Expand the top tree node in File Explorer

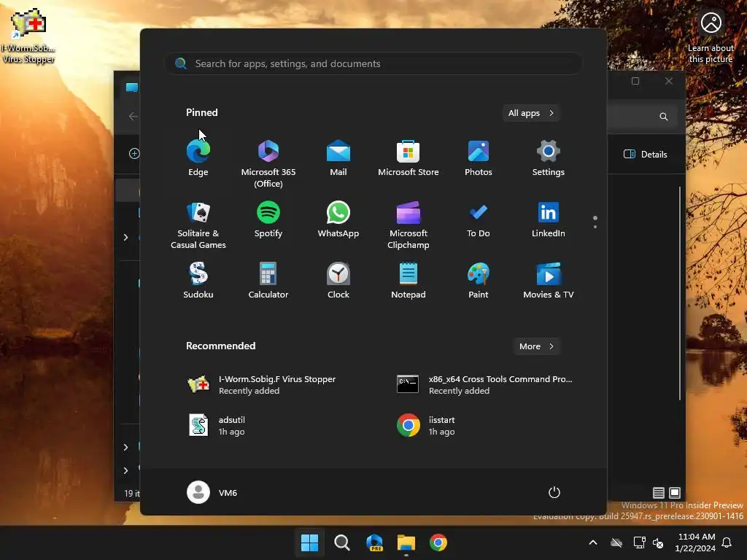tap(125, 237)
